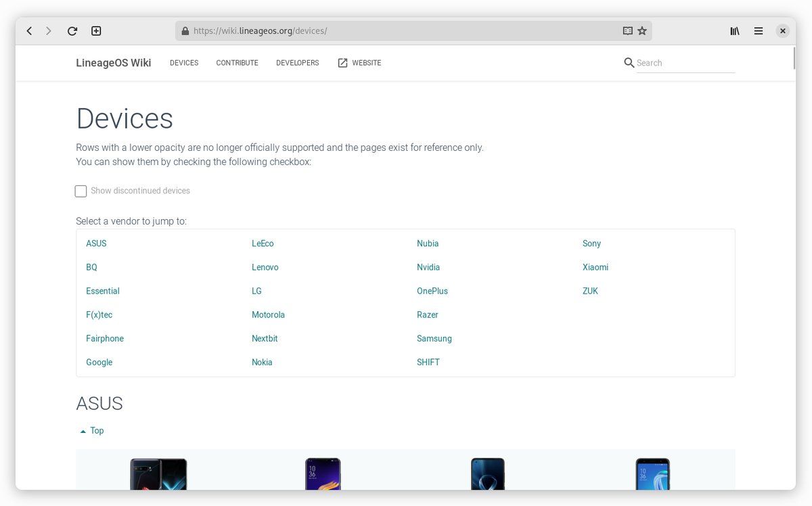Screen dimensions: 812x506
Task: Toggle reader mode icon in address bar
Action: pos(627,30)
